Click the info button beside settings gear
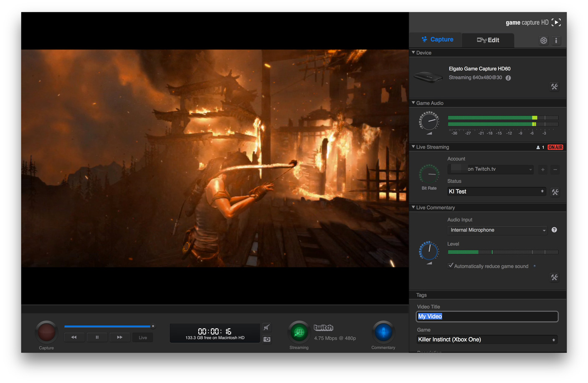 (556, 40)
